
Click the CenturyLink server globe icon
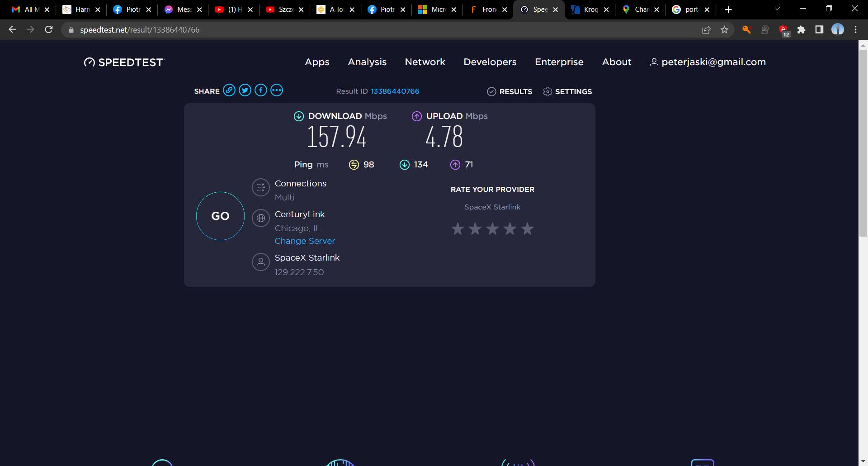[261, 218]
